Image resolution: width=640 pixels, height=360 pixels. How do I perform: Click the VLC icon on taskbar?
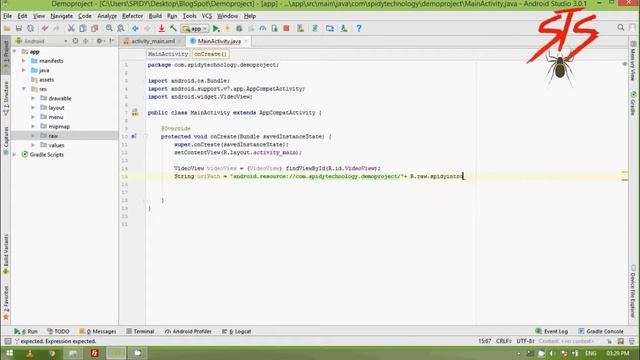[30, 353]
